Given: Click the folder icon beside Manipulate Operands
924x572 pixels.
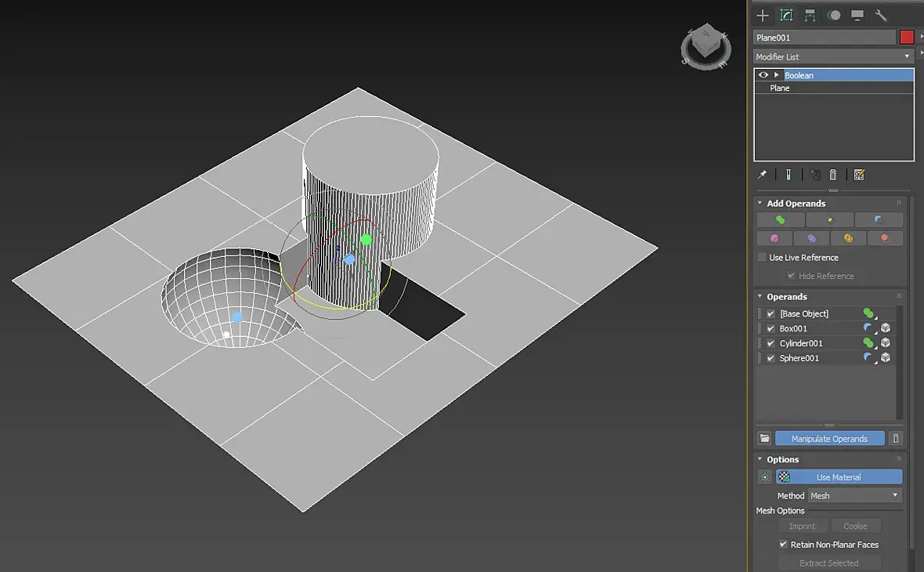Looking at the screenshot, I should (764, 438).
